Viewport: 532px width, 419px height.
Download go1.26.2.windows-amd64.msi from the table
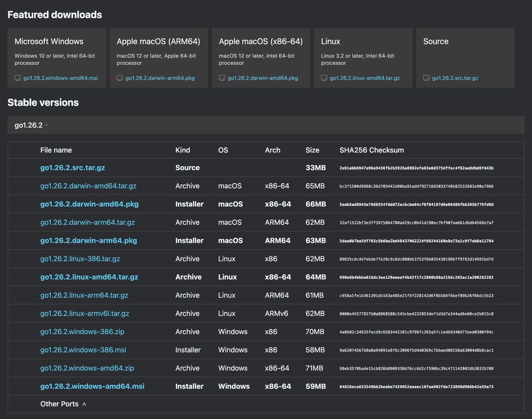92,386
